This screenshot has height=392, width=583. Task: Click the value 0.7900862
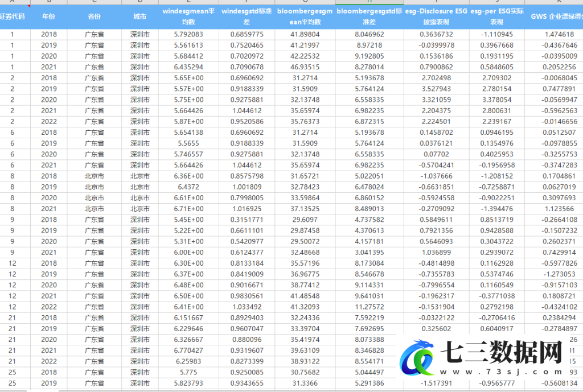(x=436, y=67)
